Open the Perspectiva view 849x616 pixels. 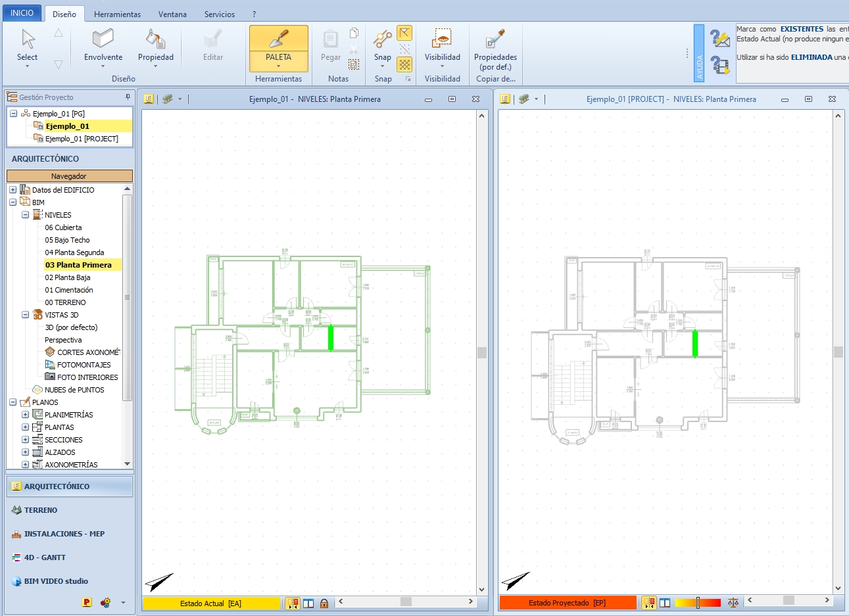(x=63, y=340)
